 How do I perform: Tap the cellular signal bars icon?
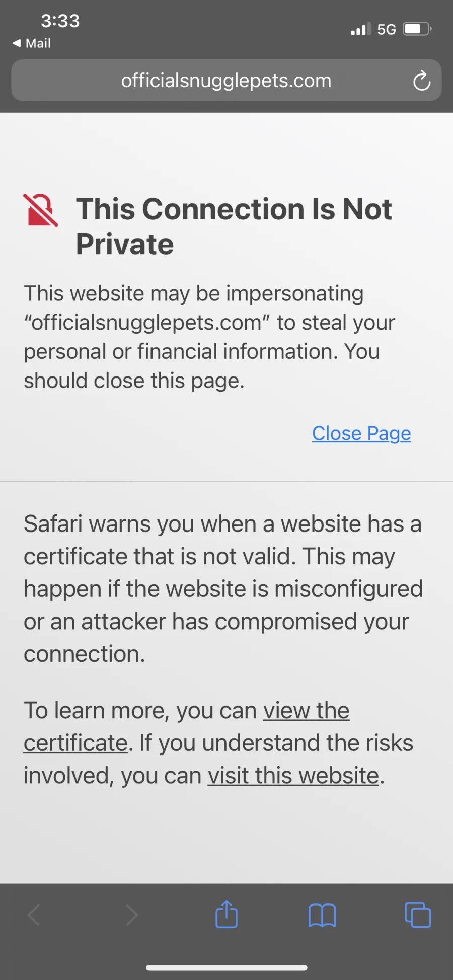[x=360, y=29]
